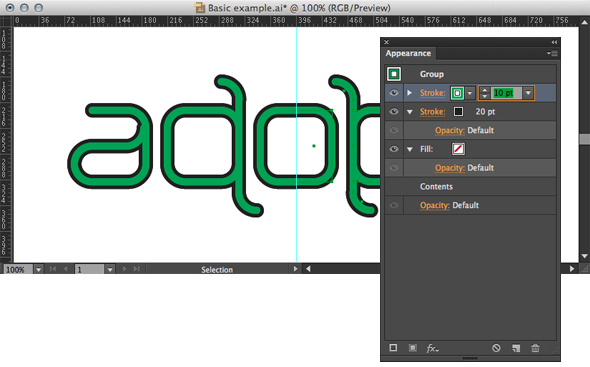Open the zoom level 100% dropdown
The height and width of the screenshot is (367, 590).
tap(38, 270)
